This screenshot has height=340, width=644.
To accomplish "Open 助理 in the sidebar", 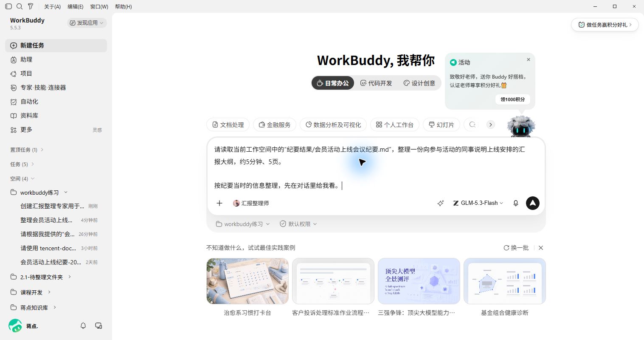I will [56, 59].
